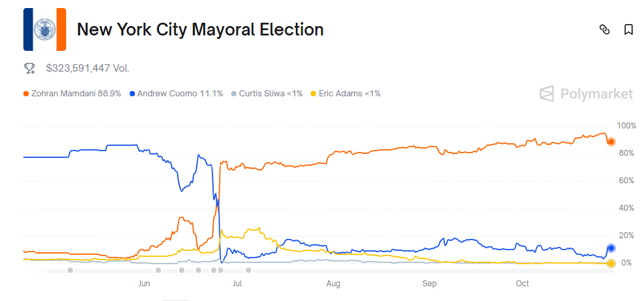Image resolution: width=644 pixels, height=301 pixels.
Task: Click the Andrew Cuomo 11.1% legend label
Action: 180,94
